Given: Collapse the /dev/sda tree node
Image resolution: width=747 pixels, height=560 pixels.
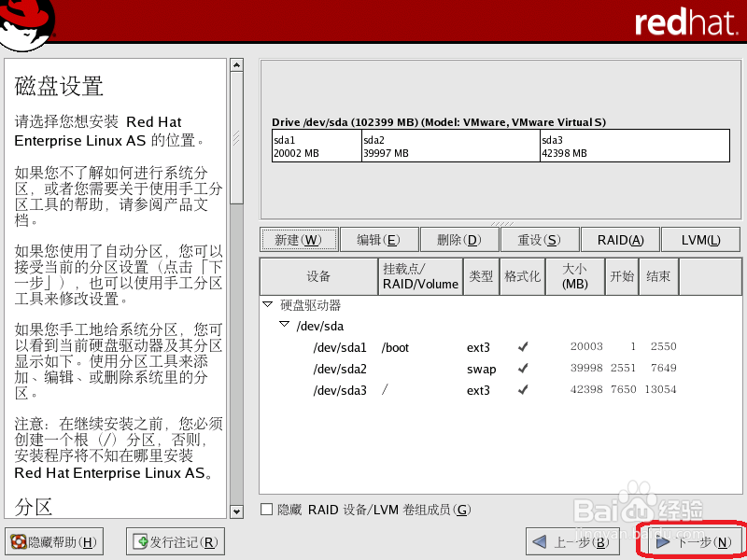Looking at the screenshot, I should pos(285,324).
